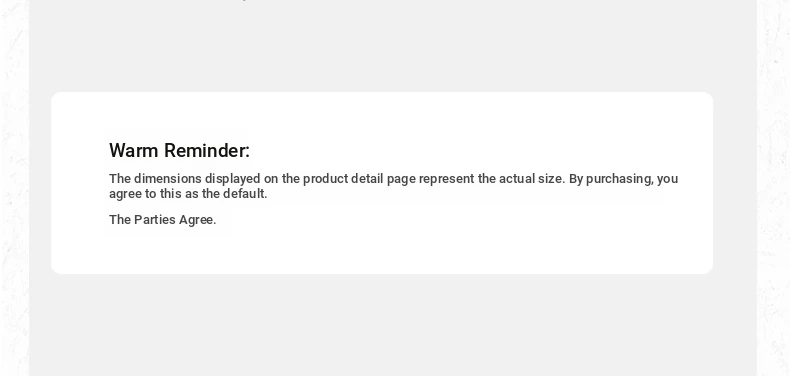Click the "The Parties Agree." line

click(x=163, y=220)
